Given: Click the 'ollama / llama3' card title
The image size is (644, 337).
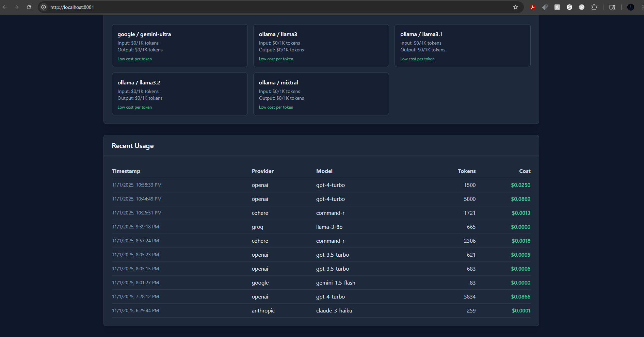Looking at the screenshot, I should pos(278,34).
